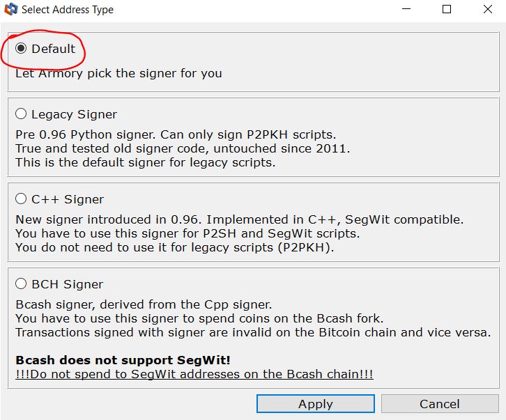Minimize the Select Address Type window
This screenshot has width=506, height=420.
coord(406,9)
